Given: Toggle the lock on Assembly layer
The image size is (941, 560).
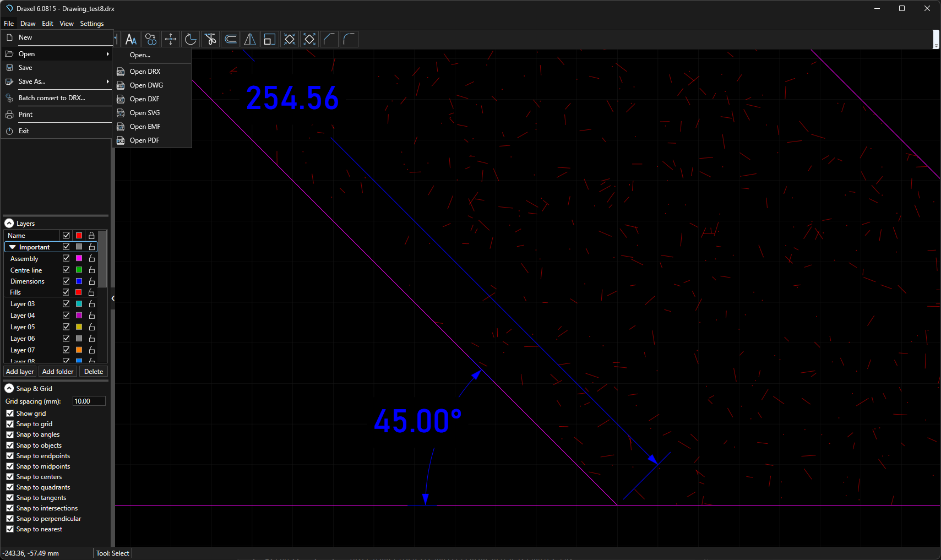Looking at the screenshot, I should (92, 258).
